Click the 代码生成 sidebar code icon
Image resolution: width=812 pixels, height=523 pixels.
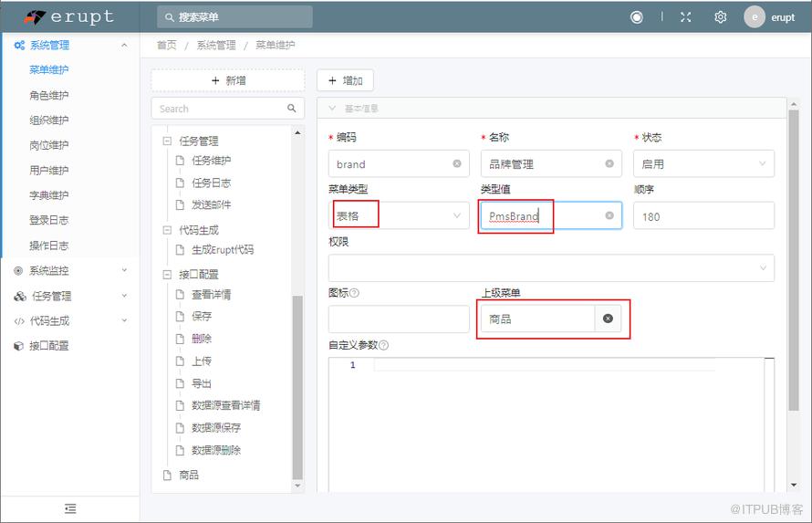19,321
